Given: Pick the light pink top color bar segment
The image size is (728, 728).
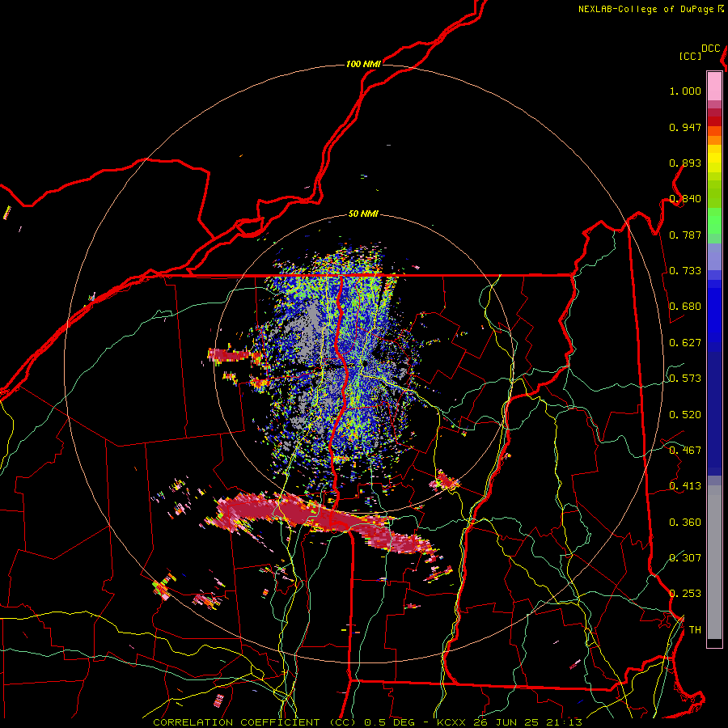Looking at the screenshot, I should 714,86.
